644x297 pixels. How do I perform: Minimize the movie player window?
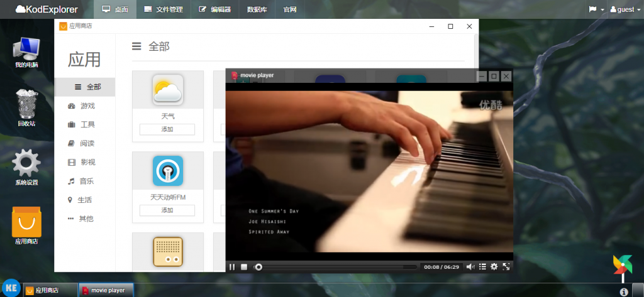coord(482,76)
